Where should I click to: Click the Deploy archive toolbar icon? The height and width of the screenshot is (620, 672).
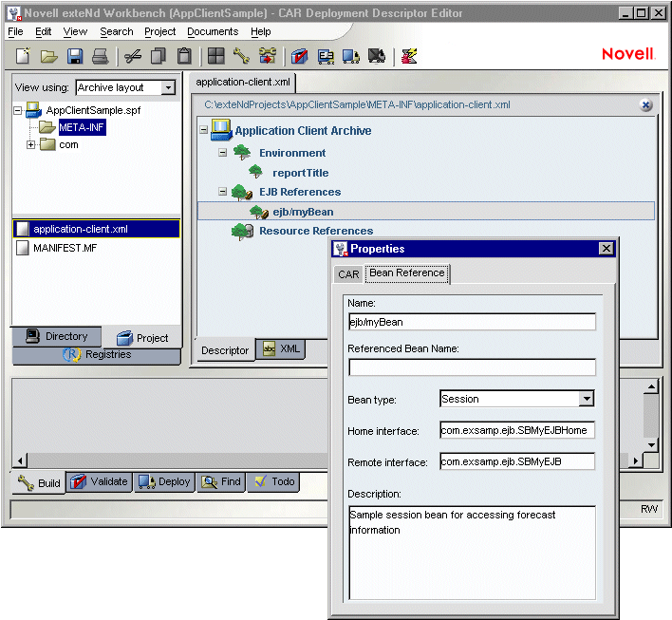(x=350, y=56)
